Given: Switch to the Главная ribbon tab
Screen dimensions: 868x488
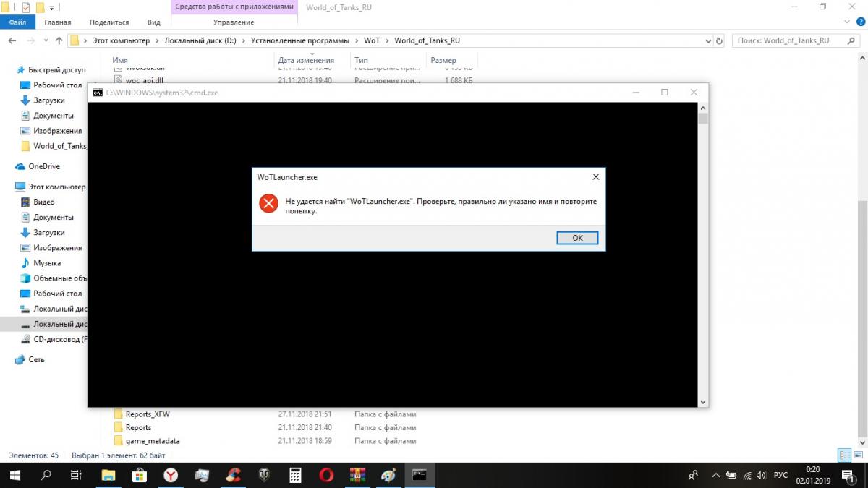Looking at the screenshot, I should [x=58, y=22].
